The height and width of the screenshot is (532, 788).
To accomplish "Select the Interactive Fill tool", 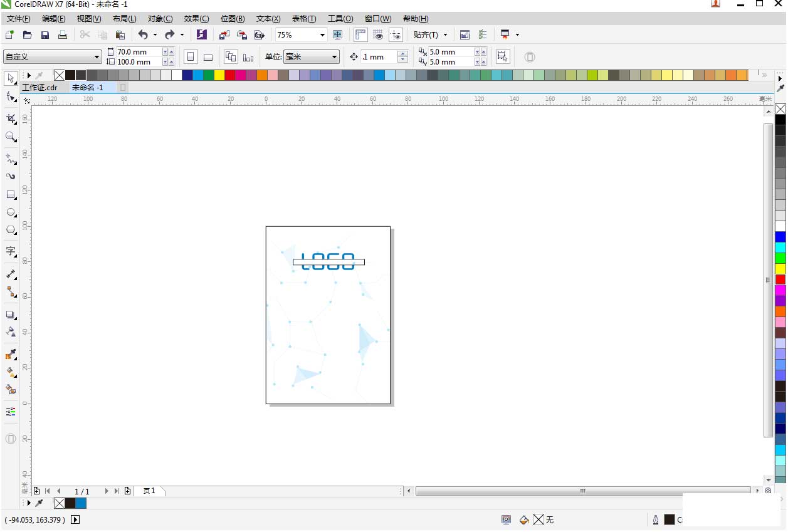I will pos(11,372).
